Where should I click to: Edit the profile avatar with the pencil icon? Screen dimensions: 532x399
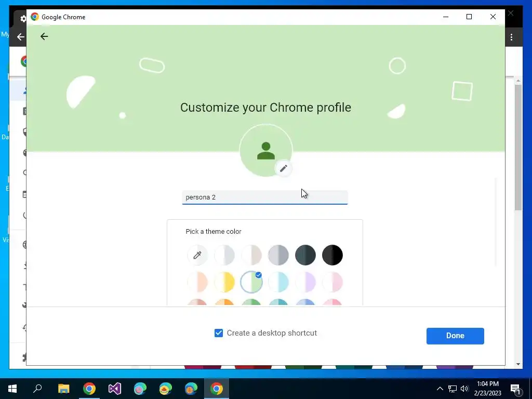pyautogui.click(x=284, y=168)
